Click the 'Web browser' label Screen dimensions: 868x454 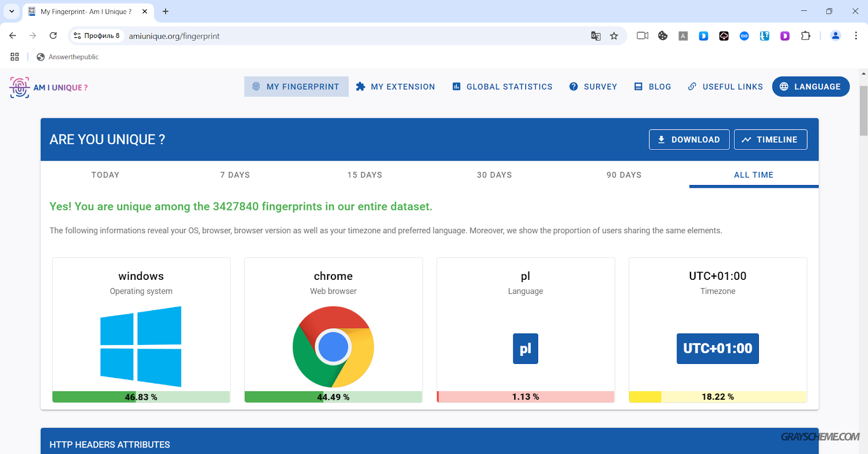(333, 291)
